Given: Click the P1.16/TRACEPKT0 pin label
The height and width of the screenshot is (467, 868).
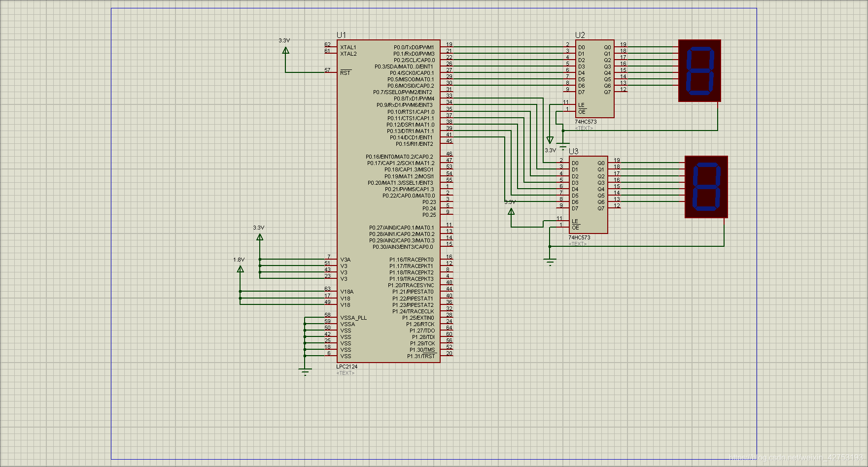Looking at the screenshot, I should [412, 260].
